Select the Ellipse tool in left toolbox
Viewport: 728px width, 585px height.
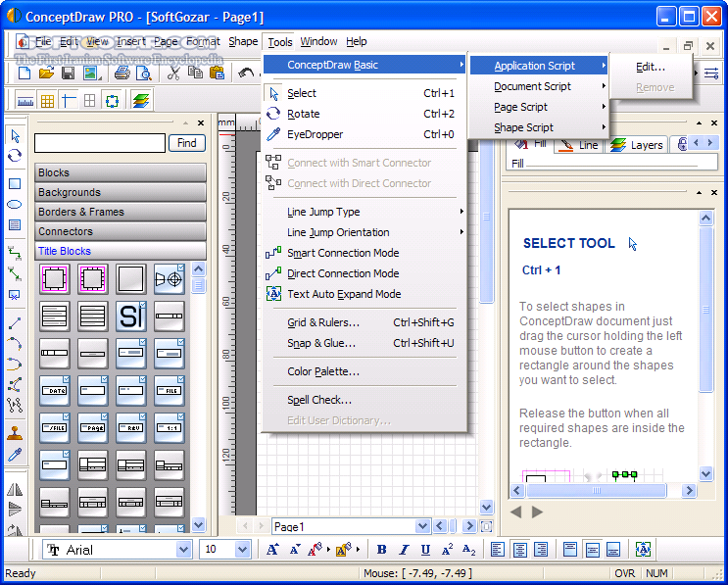[15, 204]
